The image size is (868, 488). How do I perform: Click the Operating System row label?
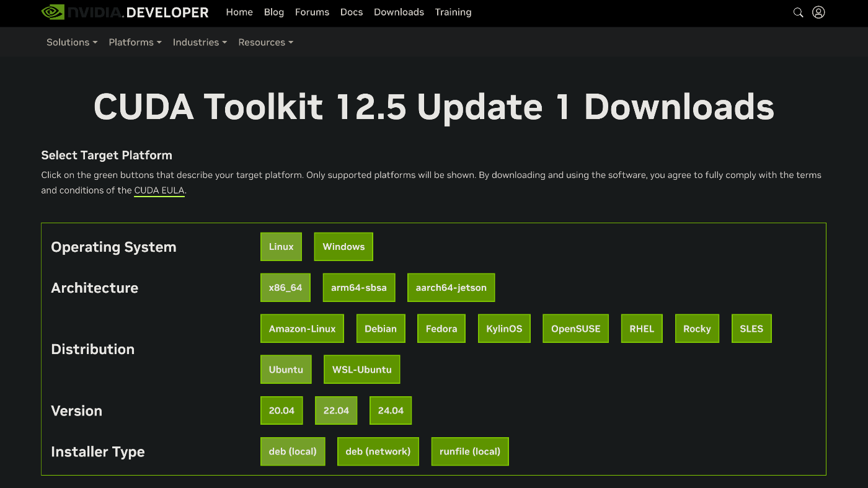(x=113, y=247)
